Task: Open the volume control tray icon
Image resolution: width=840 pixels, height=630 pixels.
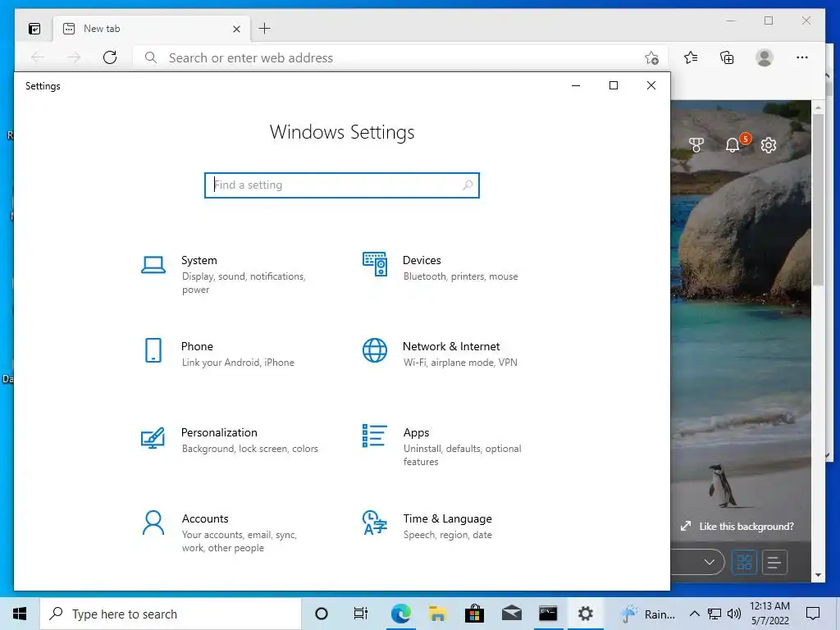Action: pos(733,614)
